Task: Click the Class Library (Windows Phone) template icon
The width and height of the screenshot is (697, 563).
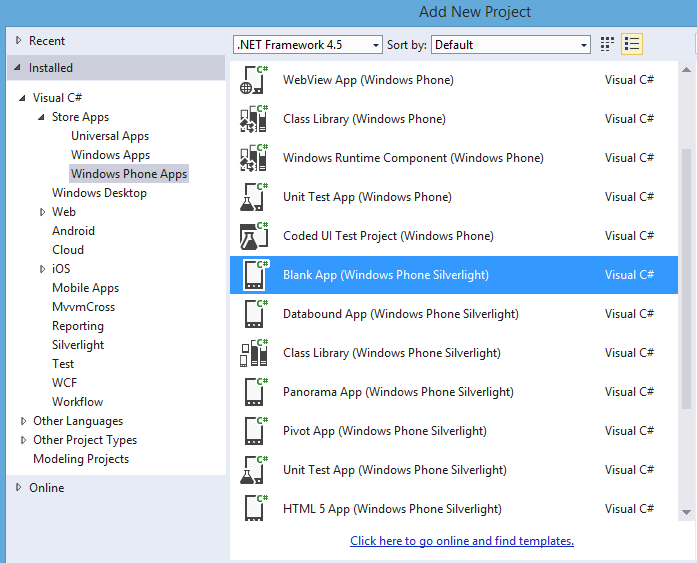Action: (x=254, y=119)
